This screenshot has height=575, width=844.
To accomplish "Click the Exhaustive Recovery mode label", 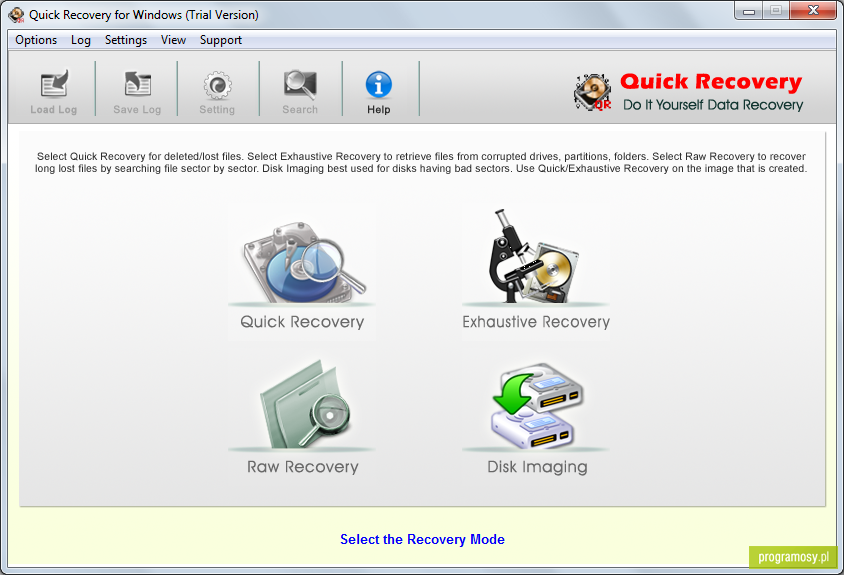I will coord(536,322).
